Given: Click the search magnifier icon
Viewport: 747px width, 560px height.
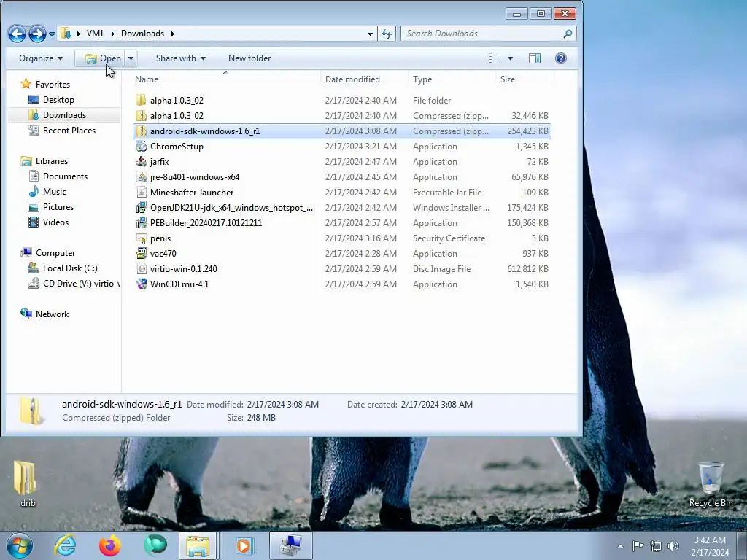Looking at the screenshot, I should [x=568, y=34].
